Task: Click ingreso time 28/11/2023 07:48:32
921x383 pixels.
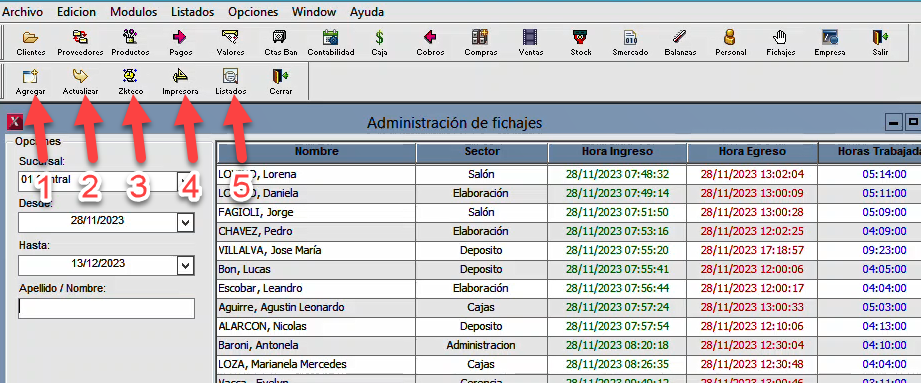Action: click(x=617, y=174)
